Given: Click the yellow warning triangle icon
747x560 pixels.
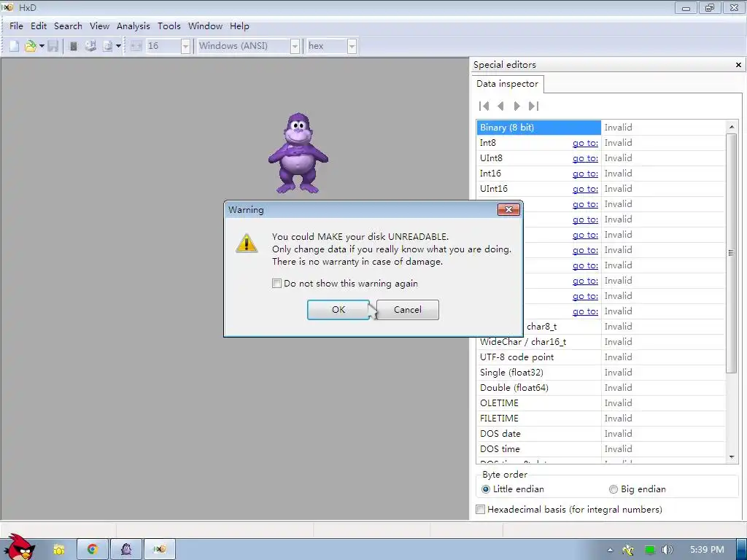Looking at the screenshot, I should [x=247, y=243].
